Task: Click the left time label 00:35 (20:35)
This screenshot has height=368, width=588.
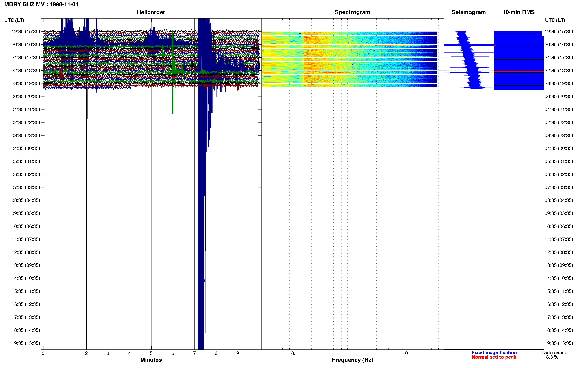Action: 26,96
